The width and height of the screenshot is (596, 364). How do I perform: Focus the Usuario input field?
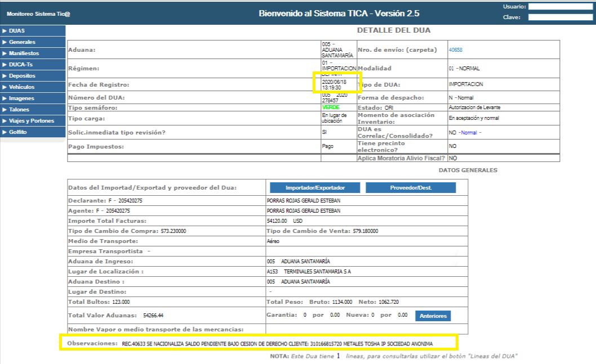tap(561, 7)
